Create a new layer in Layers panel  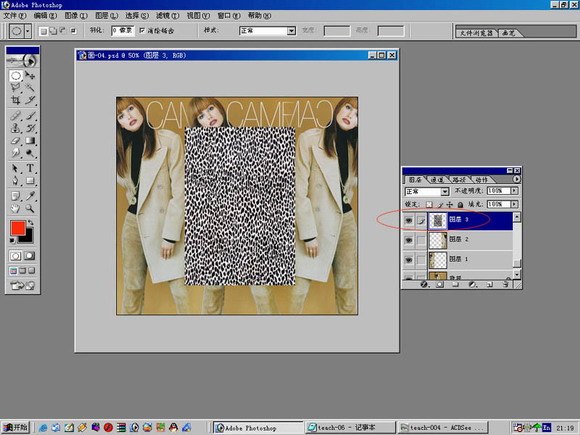click(x=489, y=284)
